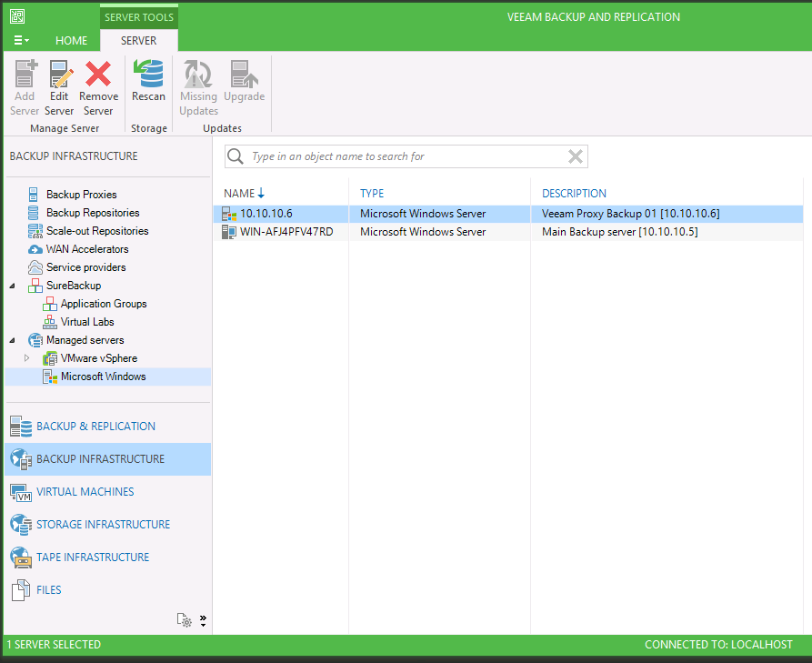Select the Backup Repositories tree item
This screenshot has width=812, height=663.
(93, 213)
